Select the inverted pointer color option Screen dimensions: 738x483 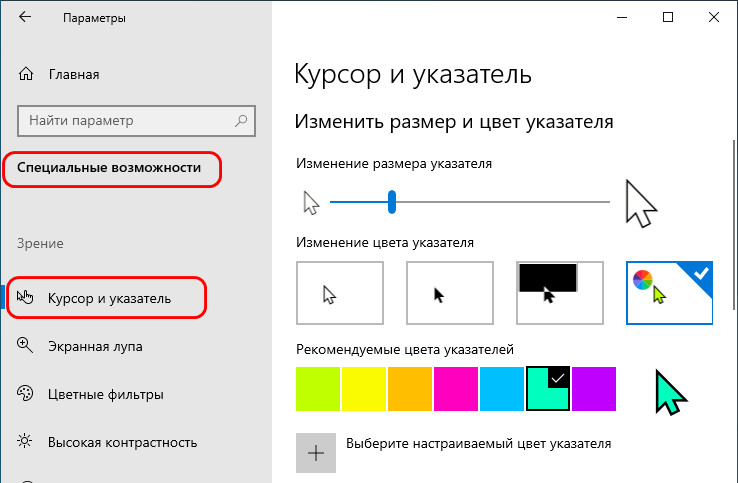click(559, 293)
